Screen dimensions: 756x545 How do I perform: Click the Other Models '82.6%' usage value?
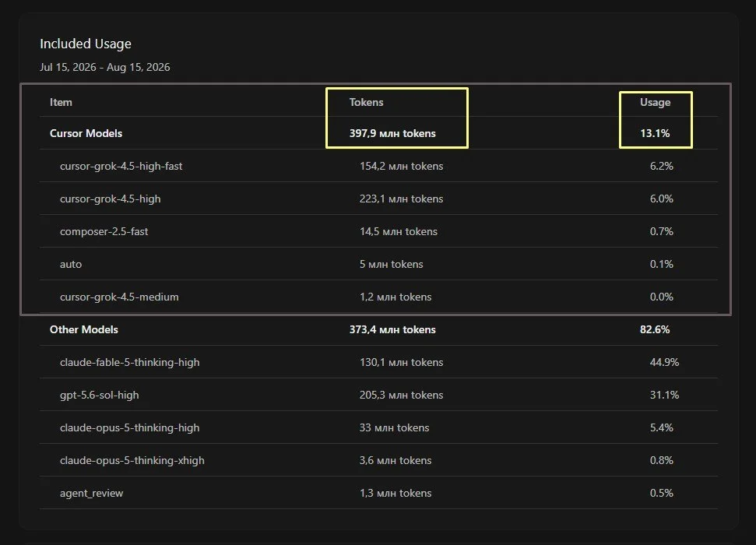point(655,329)
